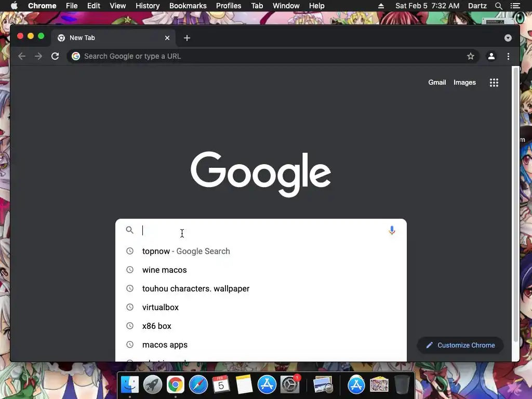Open the wallpaper image stack in Dock
This screenshot has height=399, width=532.
(379, 385)
